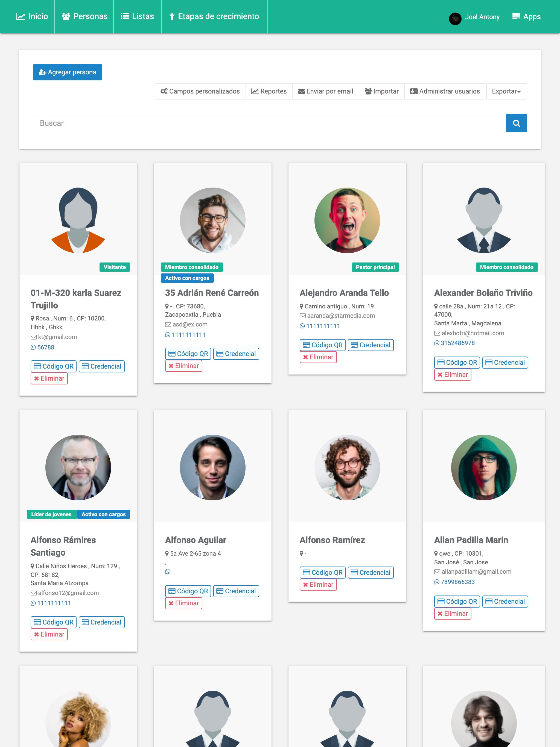This screenshot has height=747, width=560.
Task: Eliminar karla Suarez Trujillo
Action: coord(49,378)
